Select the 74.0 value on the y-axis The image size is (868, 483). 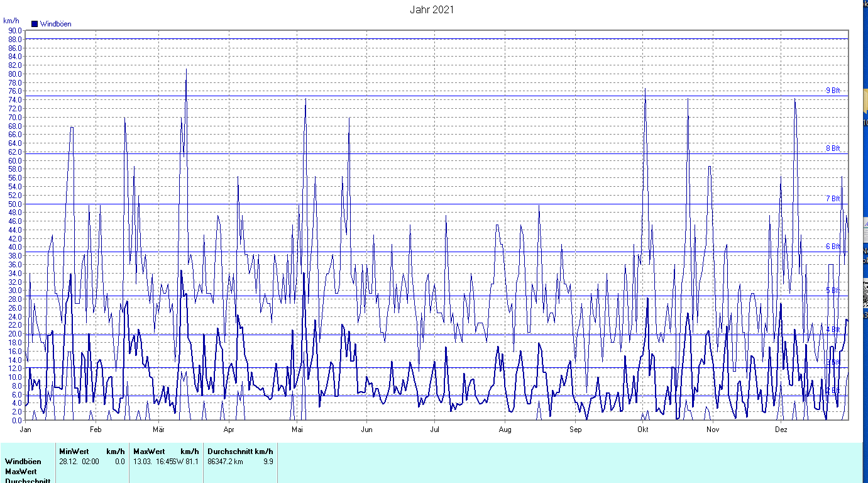click(15, 100)
